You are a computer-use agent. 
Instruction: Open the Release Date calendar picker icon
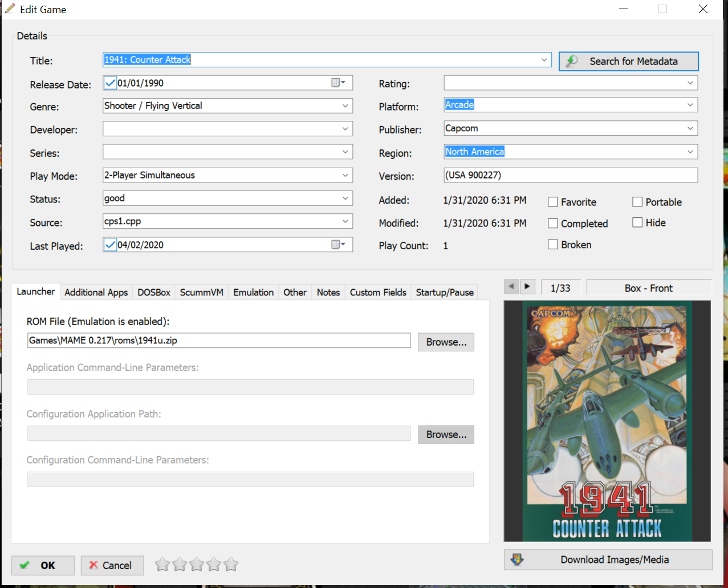(338, 83)
